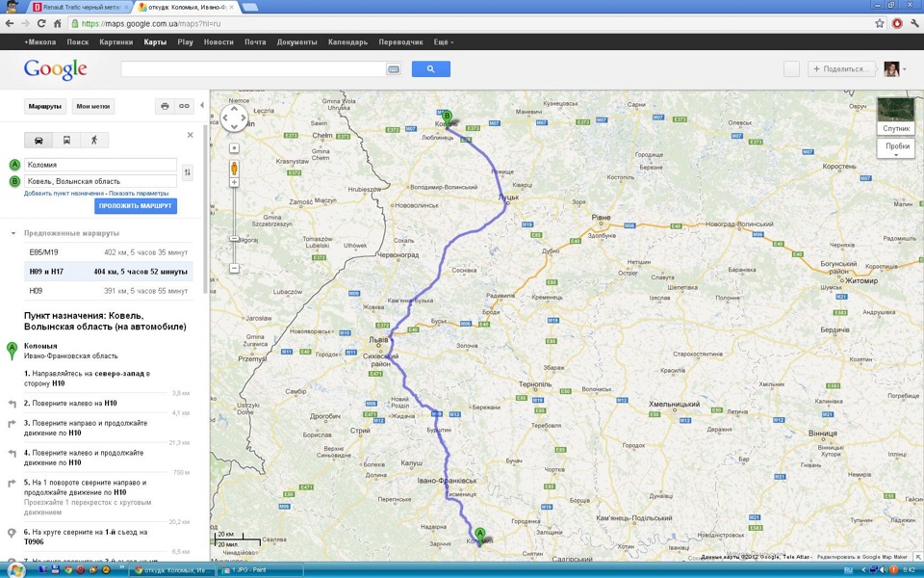Click 'Добавить пункт назначения' link

click(x=64, y=194)
